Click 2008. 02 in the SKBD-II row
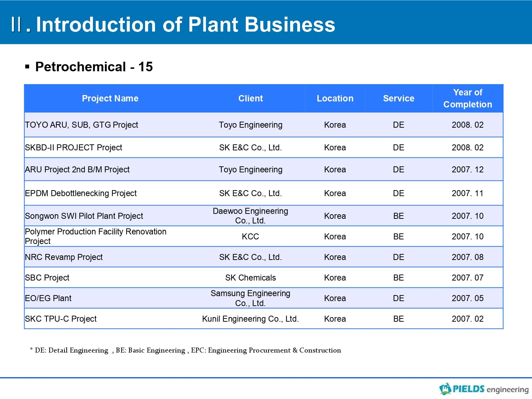Screen dimensions: 532x399 pos(467,148)
